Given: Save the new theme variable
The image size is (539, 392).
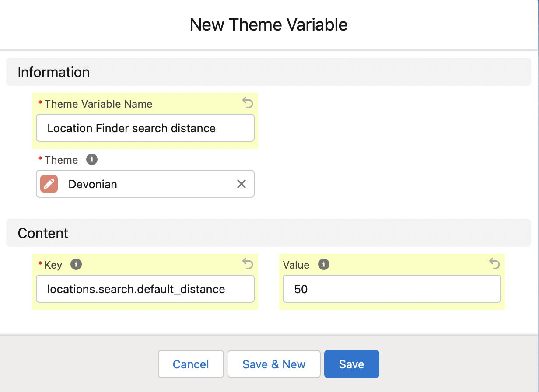Looking at the screenshot, I should pyautogui.click(x=351, y=364).
